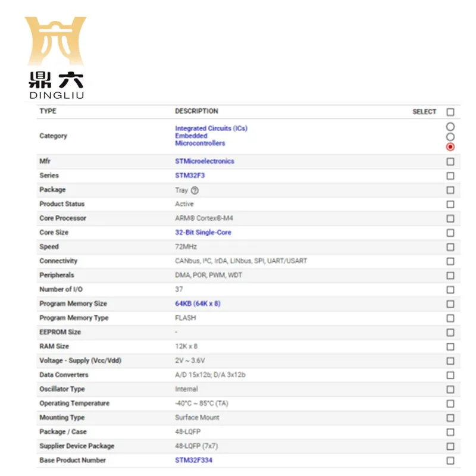
Task: Check the Product Status row checkbox
Action: point(450,204)
